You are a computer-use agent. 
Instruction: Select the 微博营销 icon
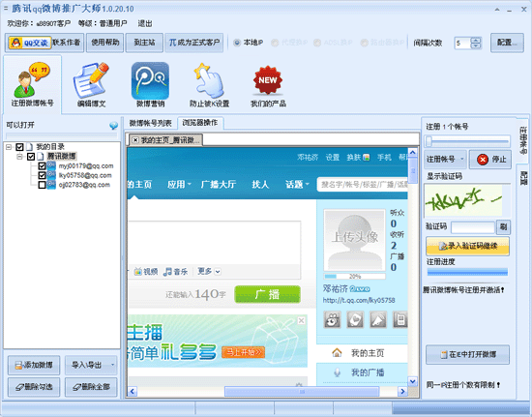pyautogui.click(x=150, y=85)
